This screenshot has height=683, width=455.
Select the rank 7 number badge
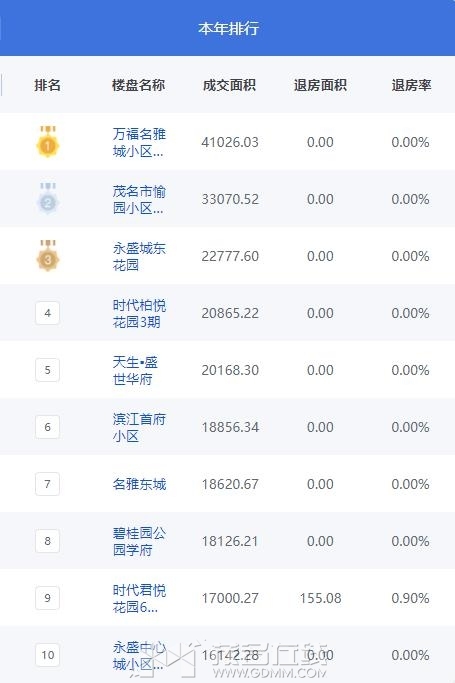tap(47, 484)
